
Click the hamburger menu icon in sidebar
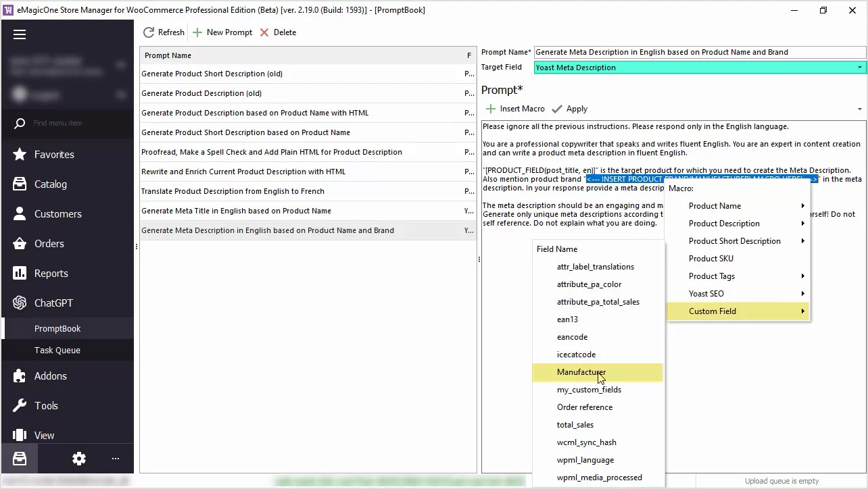coord(20,35)
